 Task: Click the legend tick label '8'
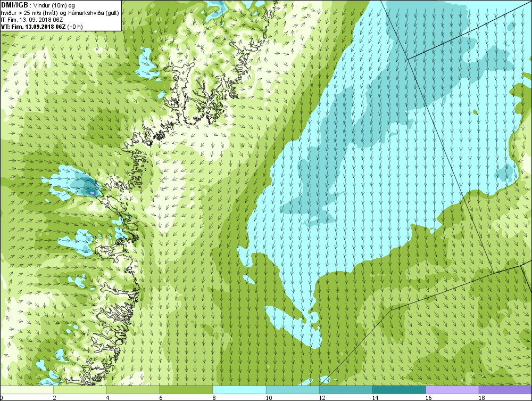[x=214, y=398]
